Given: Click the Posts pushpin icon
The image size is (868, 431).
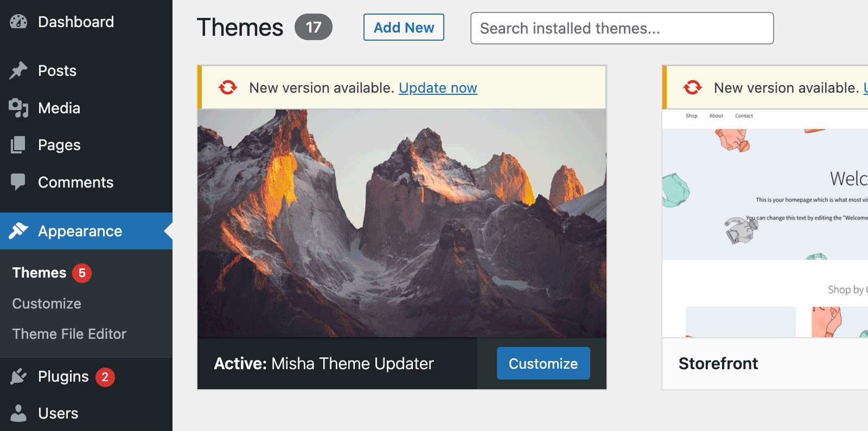Looking at the screenshot, I should (18, 70).
